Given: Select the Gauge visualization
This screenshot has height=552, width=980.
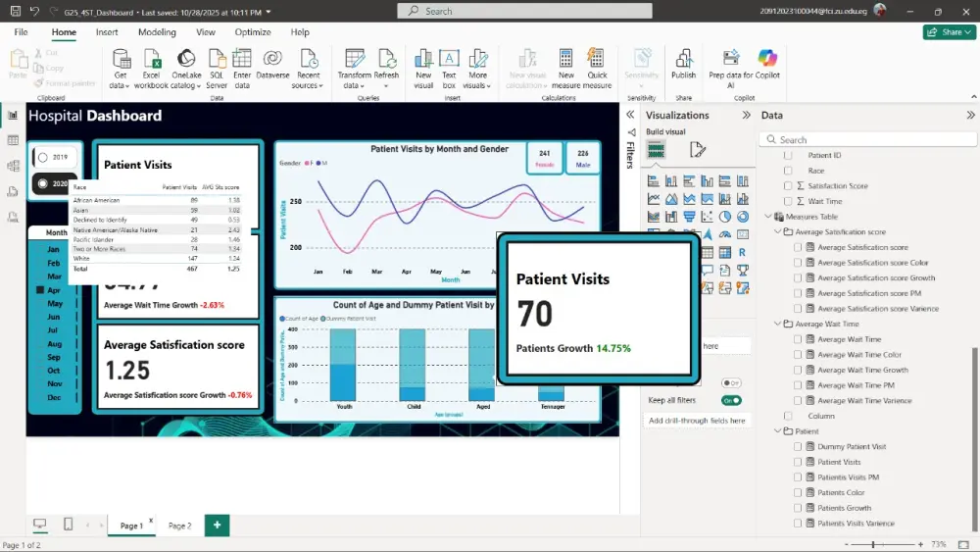Looking at the screenshot, I should coord(725,234).
